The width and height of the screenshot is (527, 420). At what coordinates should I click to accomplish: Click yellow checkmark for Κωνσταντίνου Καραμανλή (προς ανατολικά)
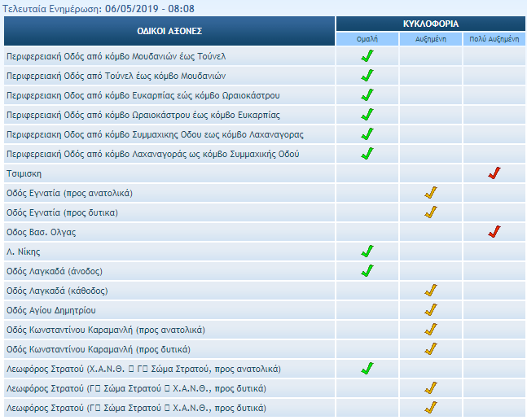point(431,330)
